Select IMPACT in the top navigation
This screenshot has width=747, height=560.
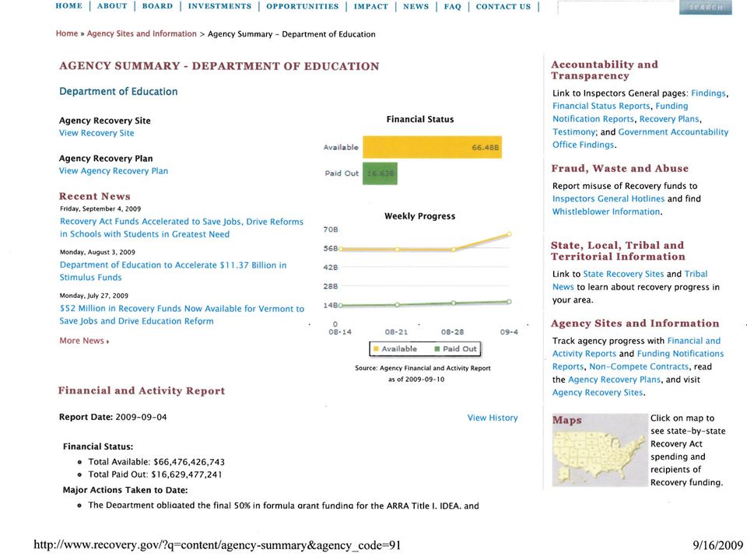370,6
